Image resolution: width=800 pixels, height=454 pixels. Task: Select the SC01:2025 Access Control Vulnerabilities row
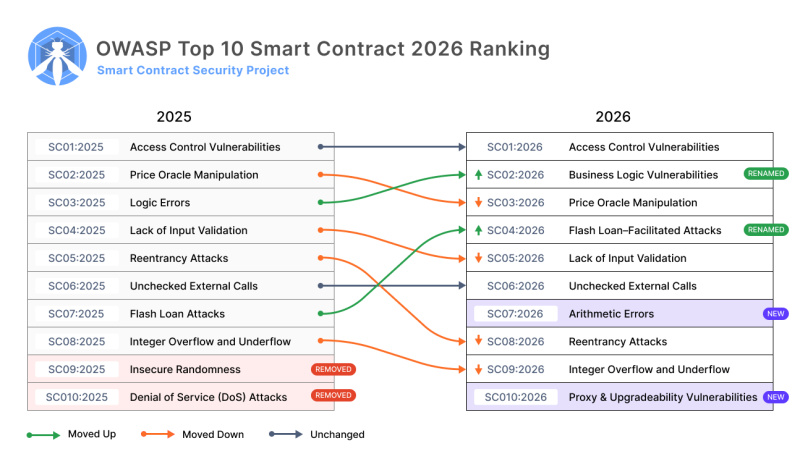[180, 147]
